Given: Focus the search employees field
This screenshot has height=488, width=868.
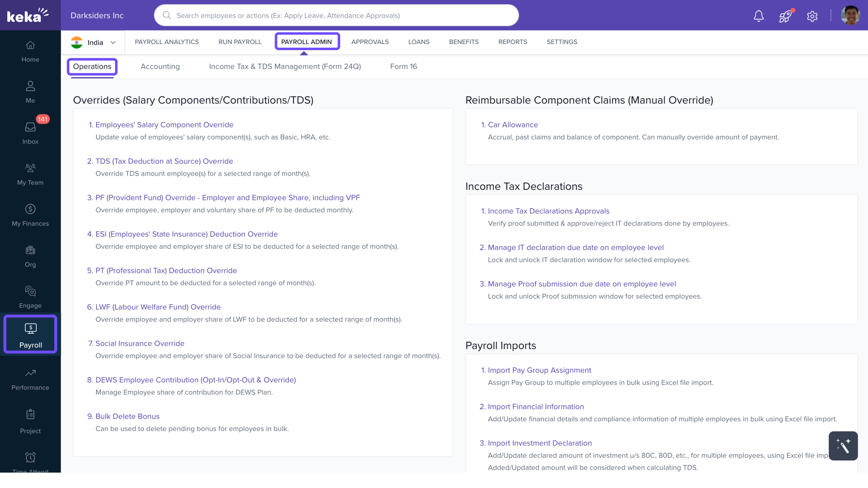Looking at the screenshot, I should pyautogui.click(x=336, y=15).
